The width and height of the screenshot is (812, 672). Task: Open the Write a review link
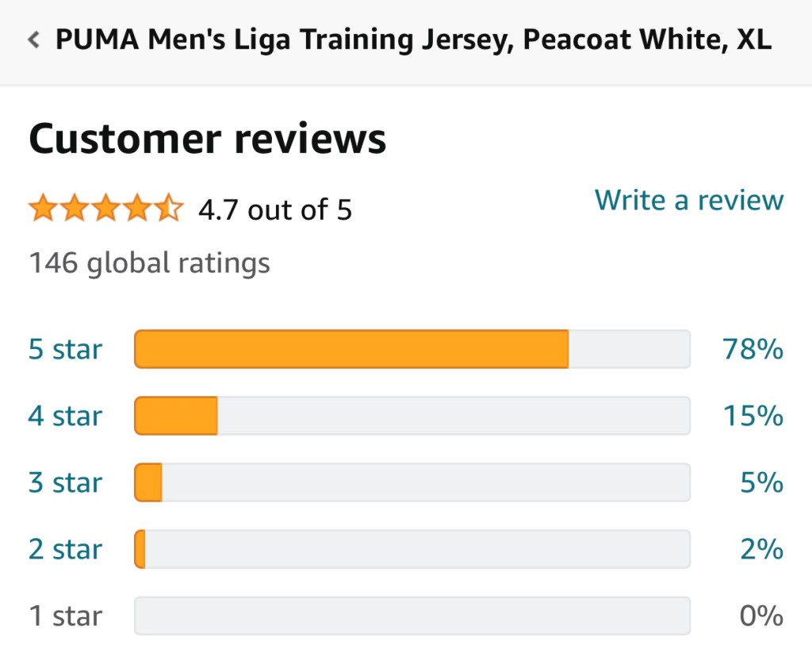click(688, 200)
